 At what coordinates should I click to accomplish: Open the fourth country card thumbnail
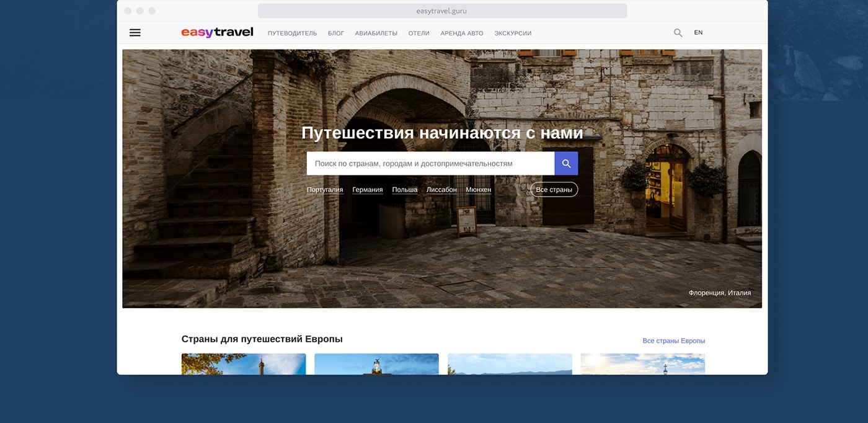pos(643,364)
